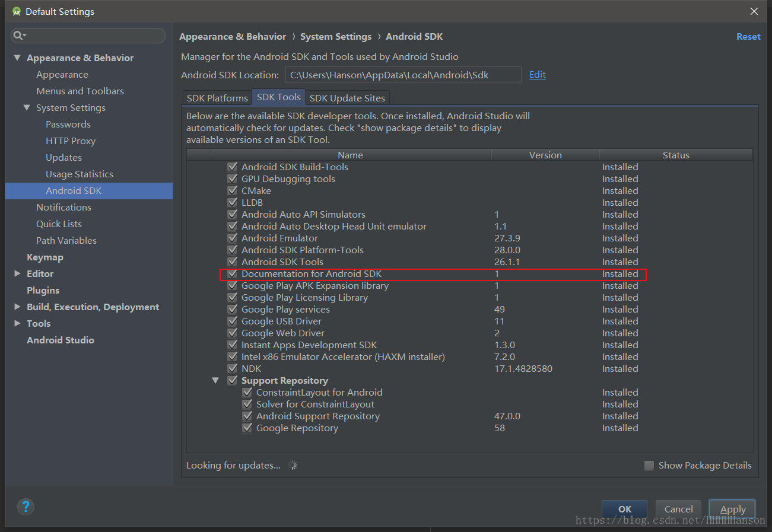The width and height of the screenshot is (772, 532).
Task: Toggle Android Emulator checkbox
Action: click(x=233, y=238)
